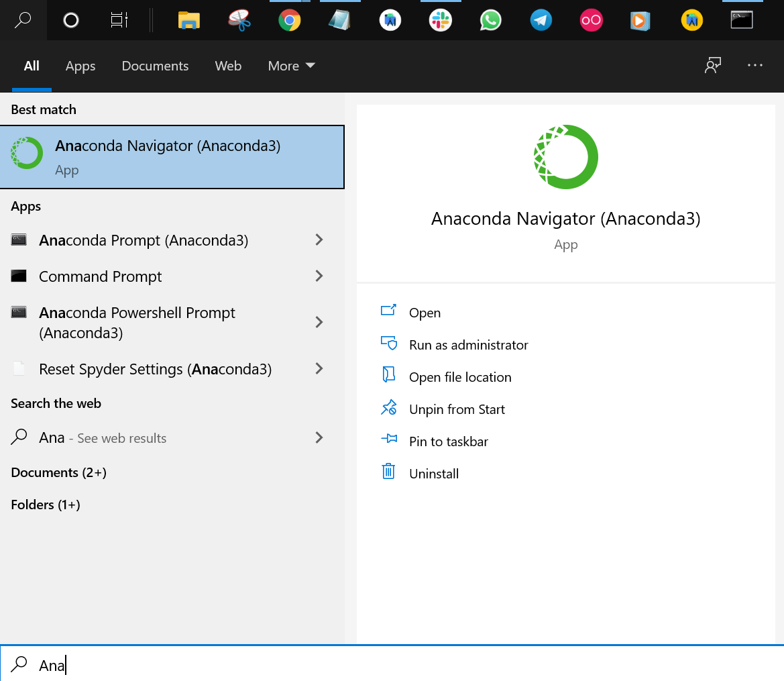
Task: Open the command prompt window icon in taskbar
Action: 742,20
